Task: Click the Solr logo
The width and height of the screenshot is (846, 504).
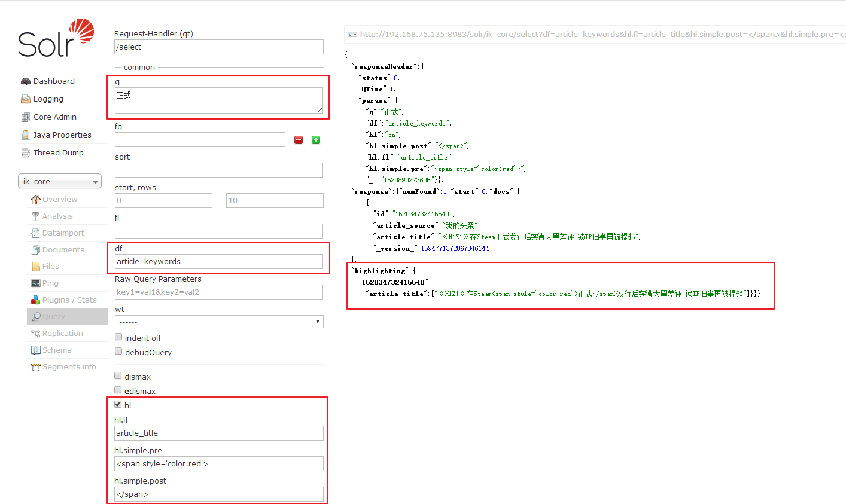Action: coord(56,38)
